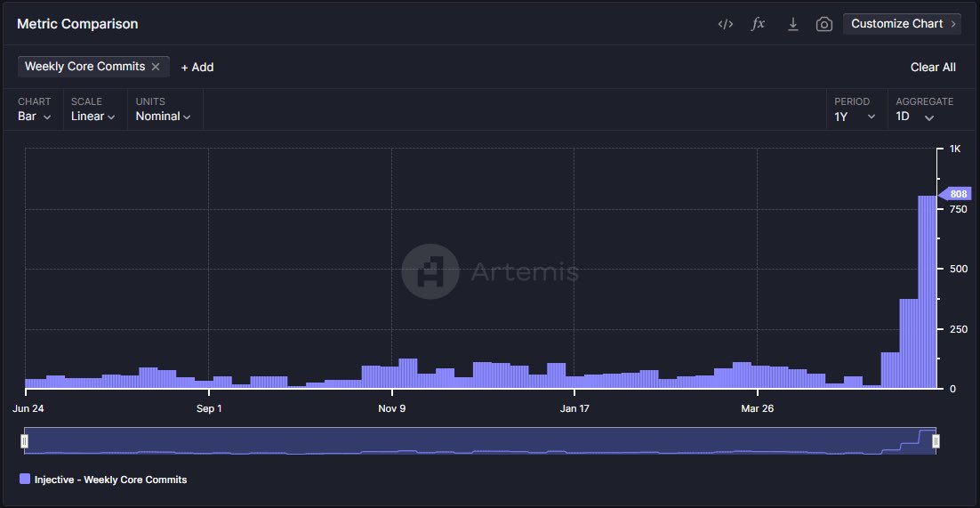Click the 500 y-axis label
The height and width of the screenshot is (508, 980).
[958, 269]
